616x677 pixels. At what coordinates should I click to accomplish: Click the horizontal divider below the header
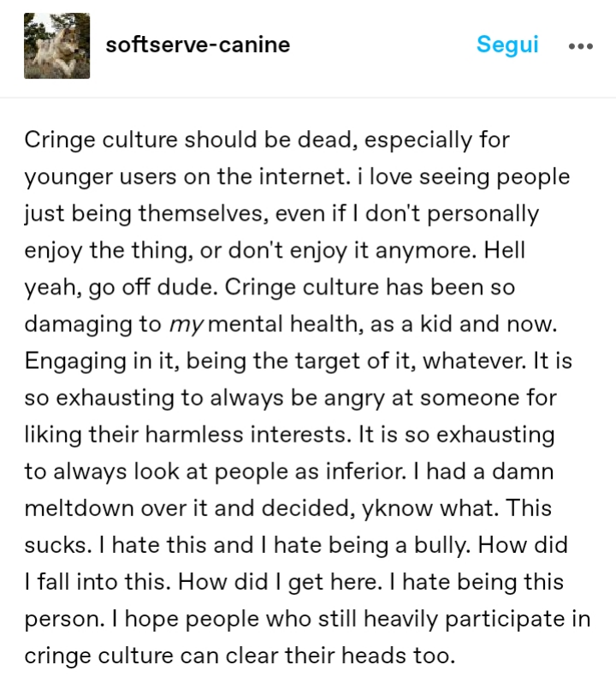pyautogui.click(x=308, y=98)
